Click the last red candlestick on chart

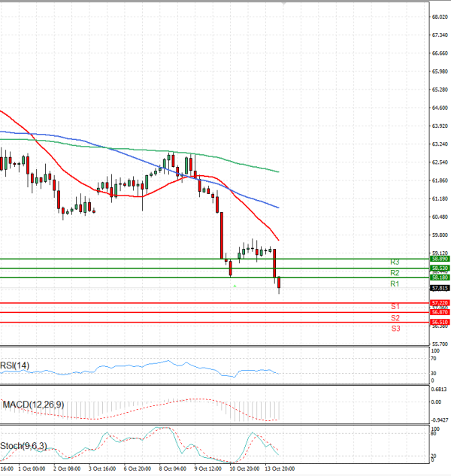pos(279,283)
